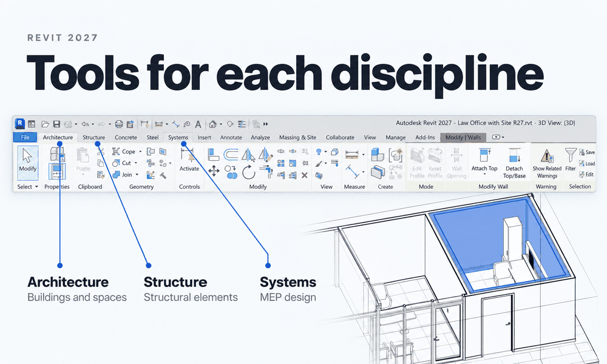Viewport: 607px width, 364px height.
Task: Click the Cope geometry tool
Action: (x=124, y=152)
